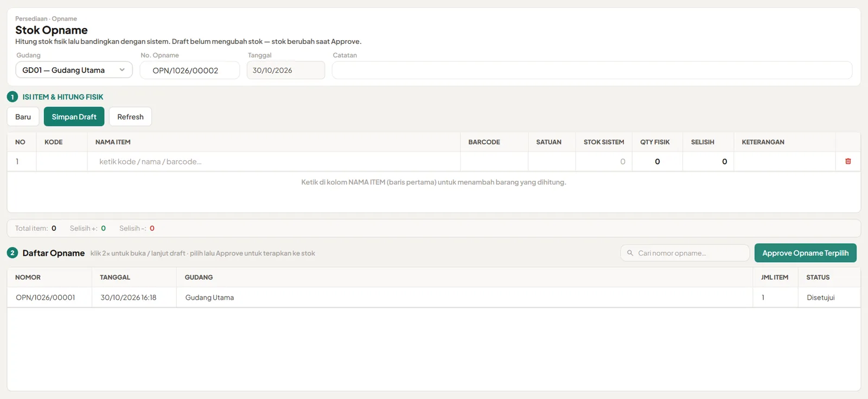The image size is (868, 399).
Task: Click the Keterangan cell in row 1
Action: (784, 161)
